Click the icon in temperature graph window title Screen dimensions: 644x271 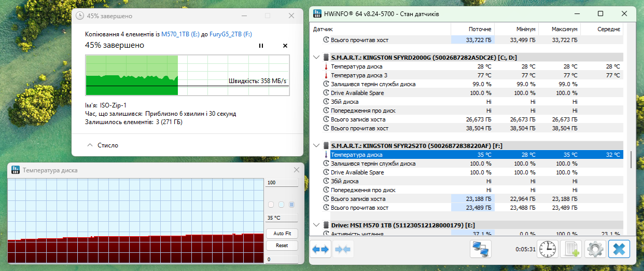click(x=16, y=170)
